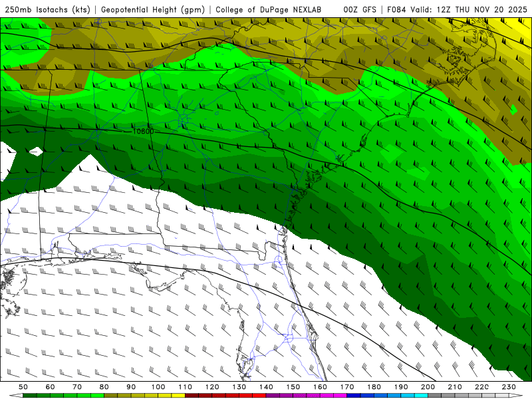
Task: Select the 150 value on the legend
Action: pyautogui.click(x=293, y=387)
